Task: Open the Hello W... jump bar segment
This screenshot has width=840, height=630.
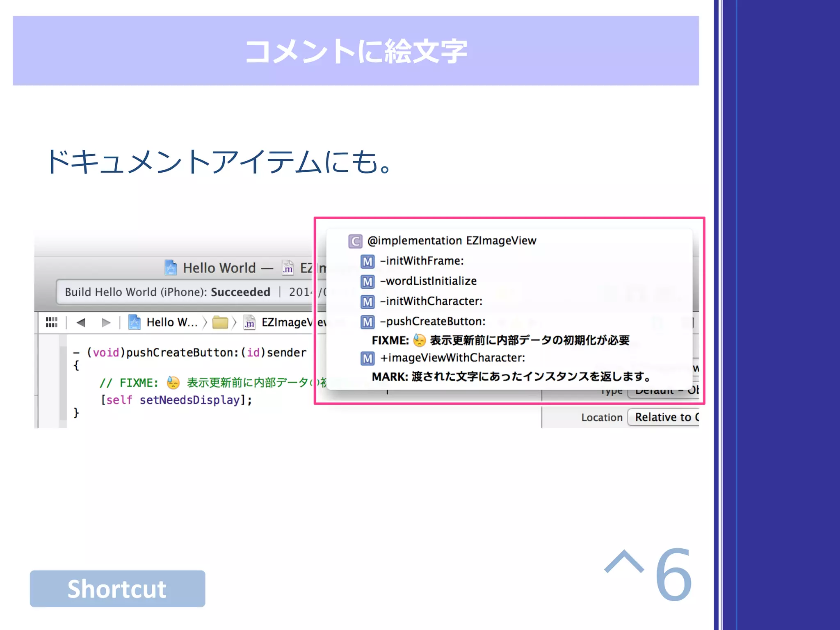Action: click(x=163, y=322)
